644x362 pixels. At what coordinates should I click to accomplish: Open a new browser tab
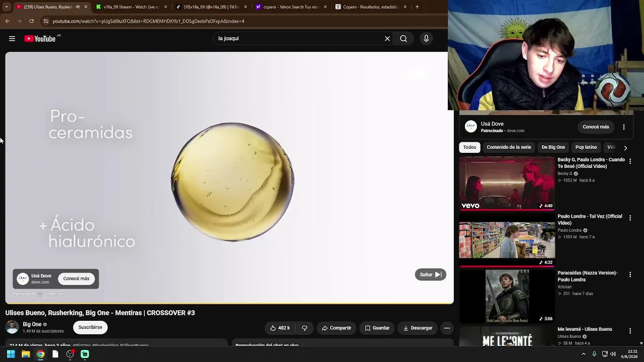(417, 7)
